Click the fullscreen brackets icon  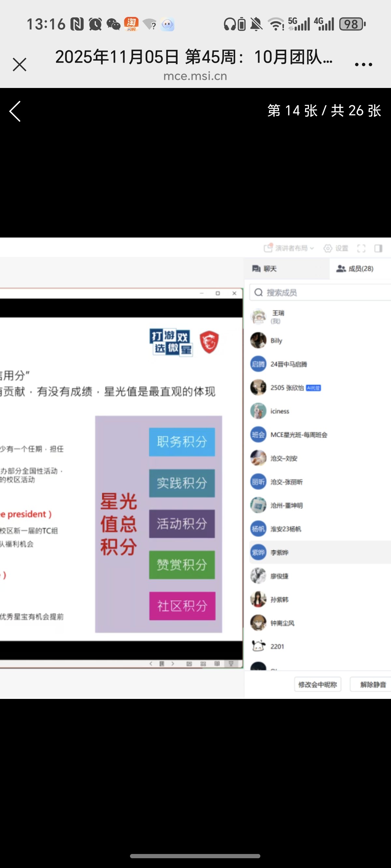[x=361, y=248]
